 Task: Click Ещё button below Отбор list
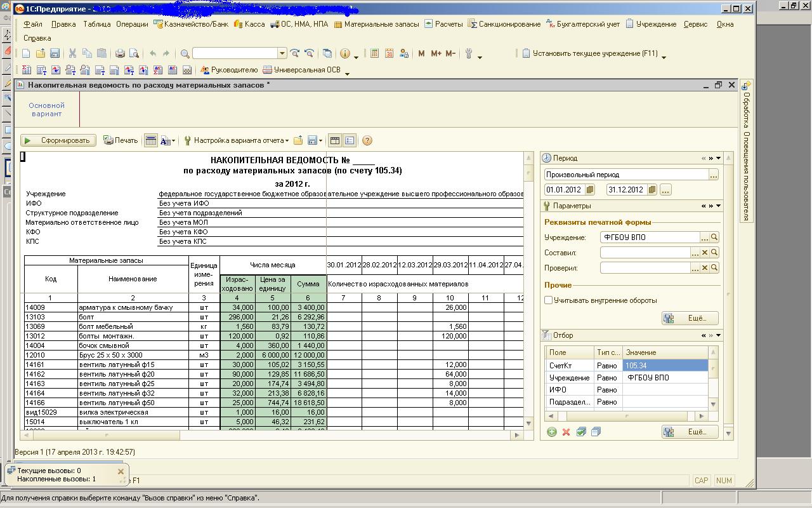(690, 432)
